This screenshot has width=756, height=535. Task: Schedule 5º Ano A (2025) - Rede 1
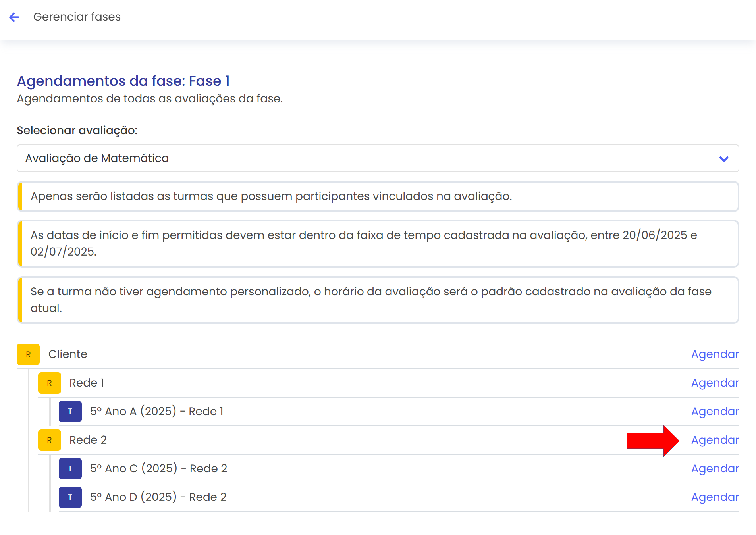[715, 412]
